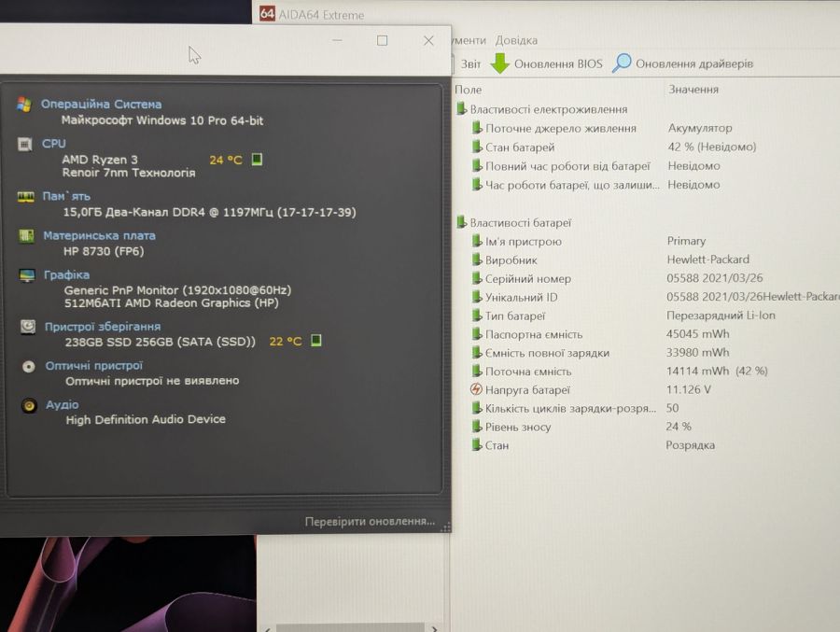Click the AMD Ryzen 3 processor text

coord(100,160)
